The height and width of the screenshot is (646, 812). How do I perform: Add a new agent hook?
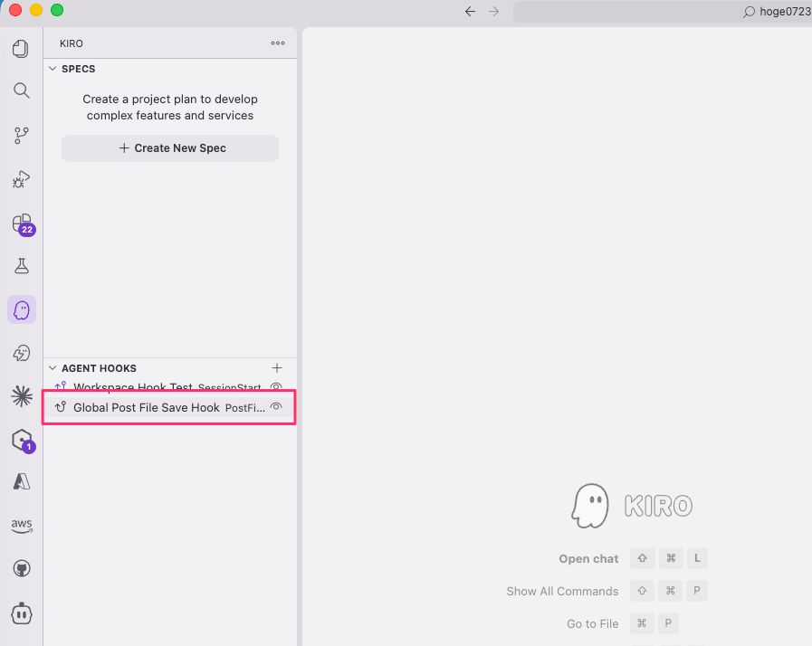click(x=277, y=368)
